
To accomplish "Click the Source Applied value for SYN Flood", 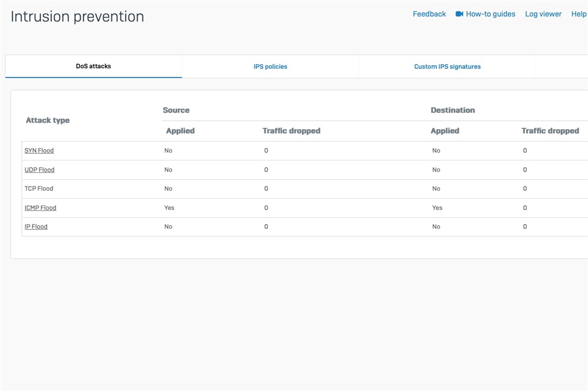I will [x=168, y=151].
